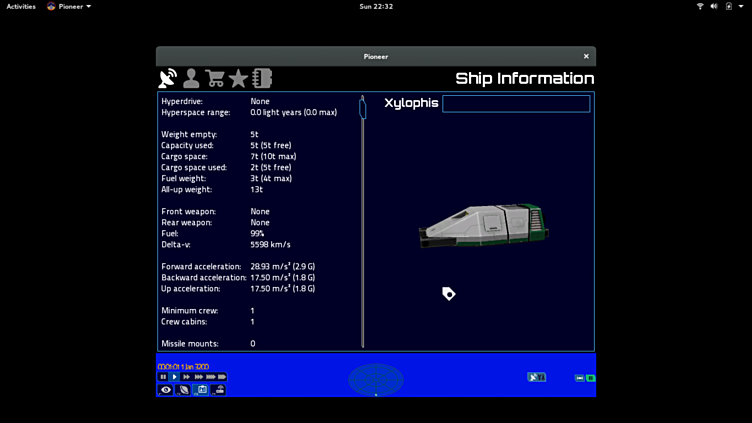Open the galaxy map view icon
This screenshot has width=752, height=423.
[x=184, y=390]
